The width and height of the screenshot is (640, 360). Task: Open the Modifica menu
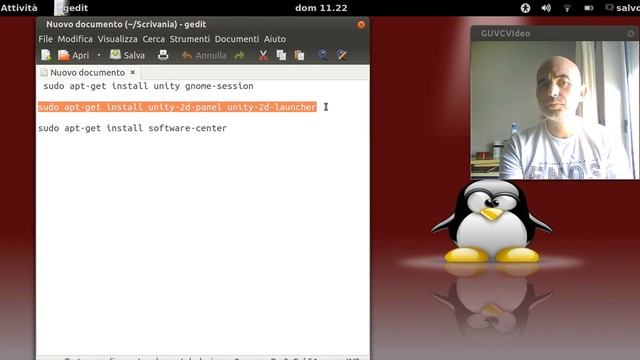coord(75,39)
